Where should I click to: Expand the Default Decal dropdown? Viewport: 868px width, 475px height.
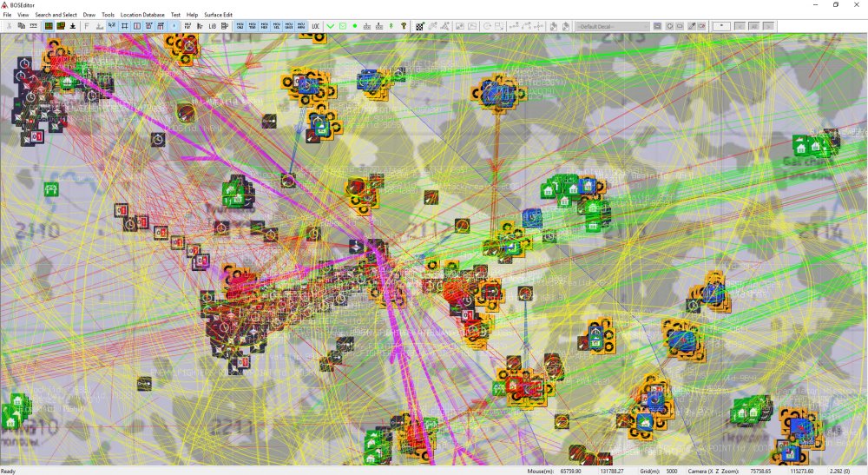[646, 26]
